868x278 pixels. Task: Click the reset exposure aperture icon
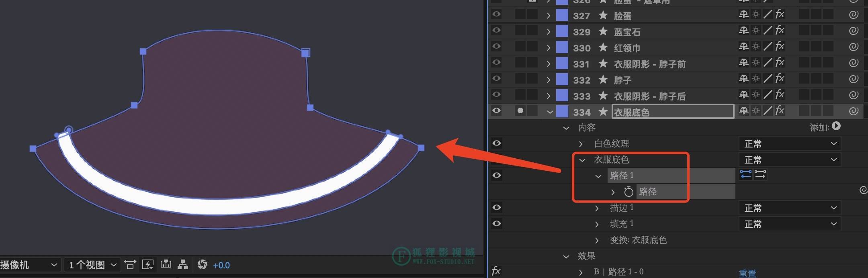point(203,264)
